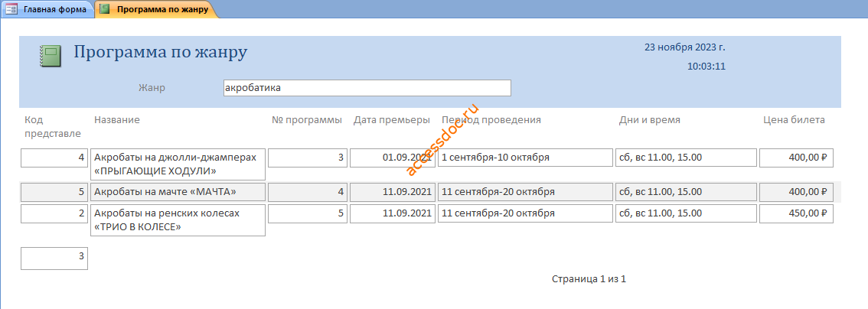Viewport: 868px width, 309px height.
Task: Click the record count box showing 3
Action: [x=54, y=259]
